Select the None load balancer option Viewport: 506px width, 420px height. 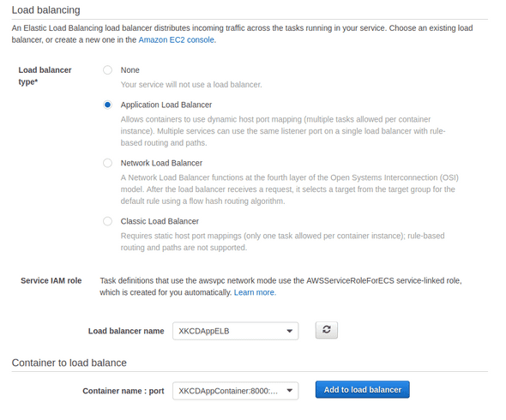107,70
